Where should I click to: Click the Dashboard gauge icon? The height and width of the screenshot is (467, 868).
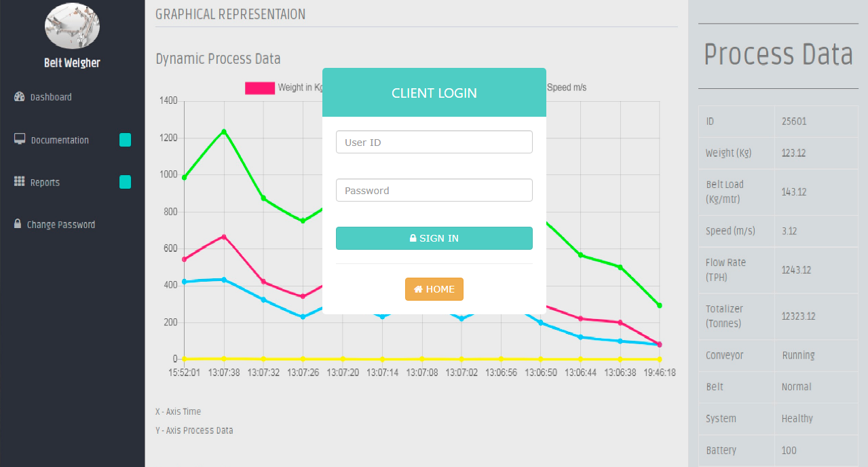(19, 97)
